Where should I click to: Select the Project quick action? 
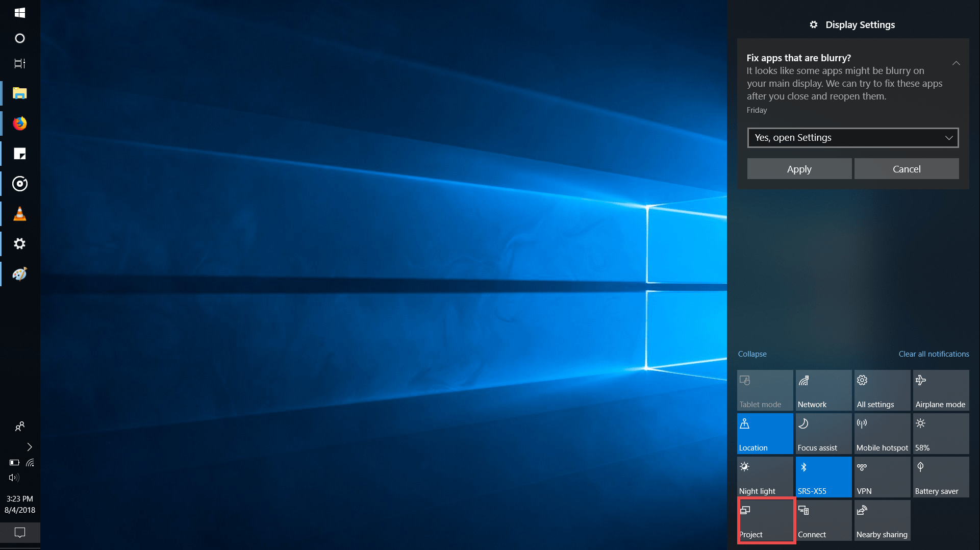[765, 520]
